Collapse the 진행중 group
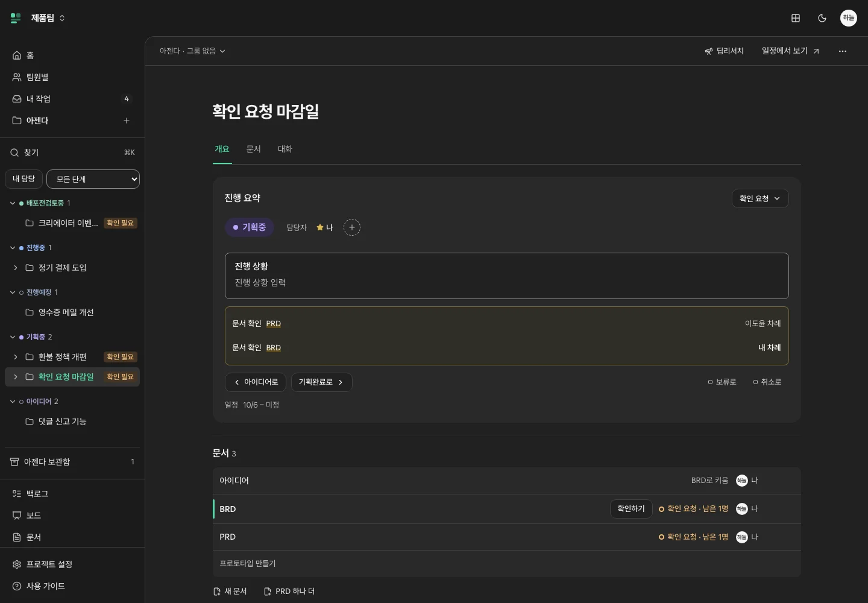 point(13,248)
